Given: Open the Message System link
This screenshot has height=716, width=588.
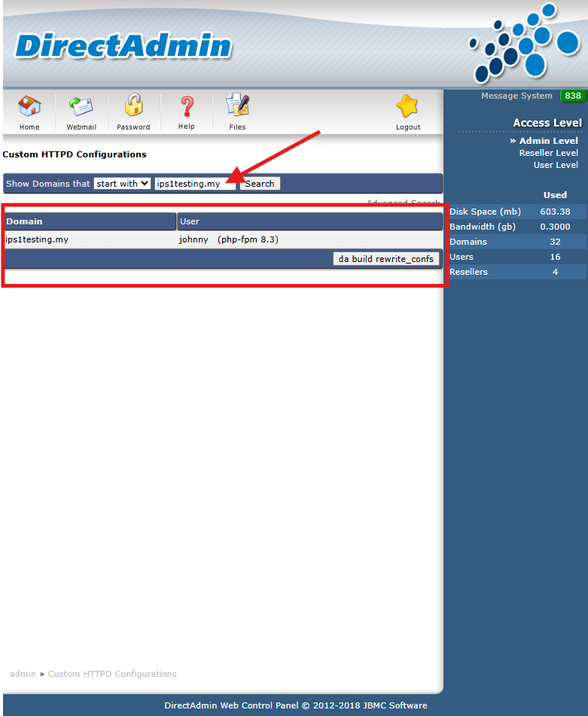Looking at the screenshot, I should pyautogui.click(x=516, y=96).
